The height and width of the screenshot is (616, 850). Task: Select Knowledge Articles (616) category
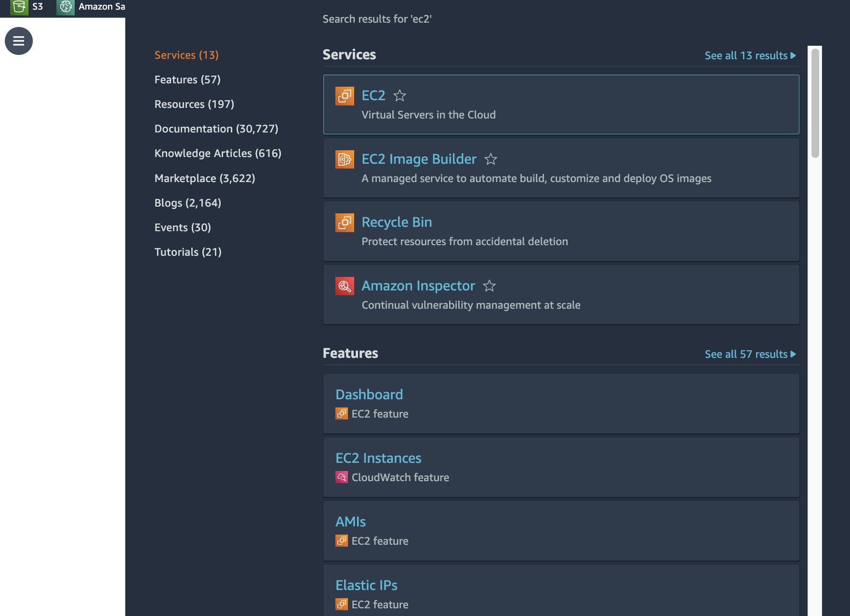218,153
